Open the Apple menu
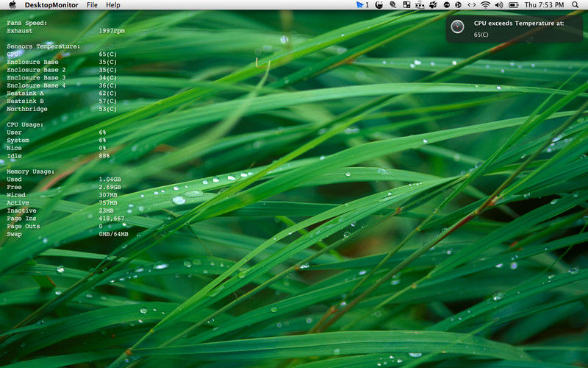The height and width of the screenshot is (368, 588). click(x=12, y=5)
